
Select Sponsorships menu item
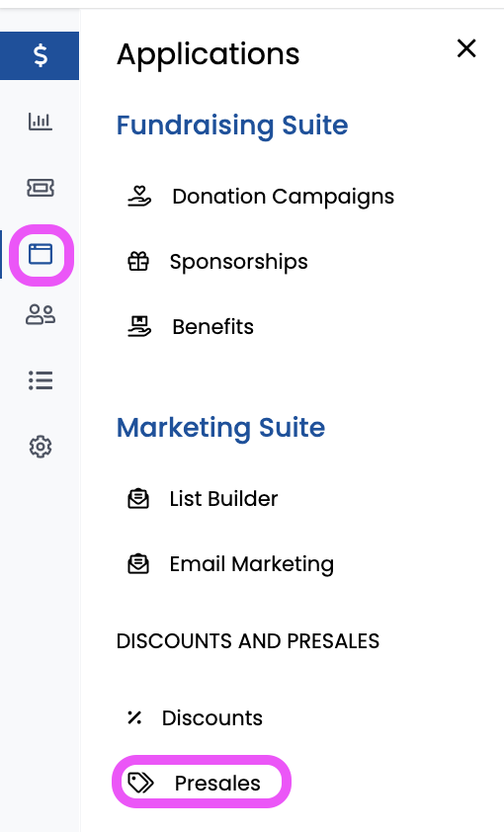click(217, 262)
